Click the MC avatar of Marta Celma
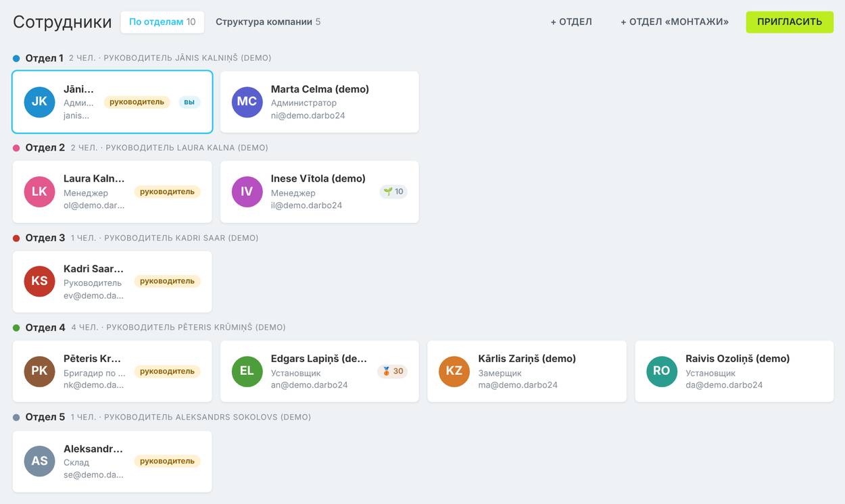Screen dimensions: 845x504 click(x=247, y=102)
